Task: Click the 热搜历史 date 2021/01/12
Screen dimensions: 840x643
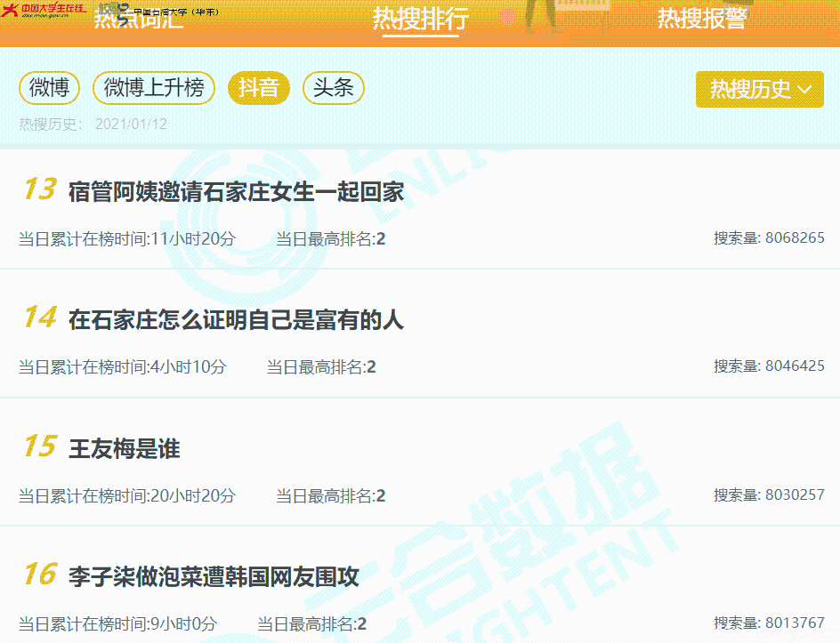Action: pyautogui.click(x=131, y=125)
